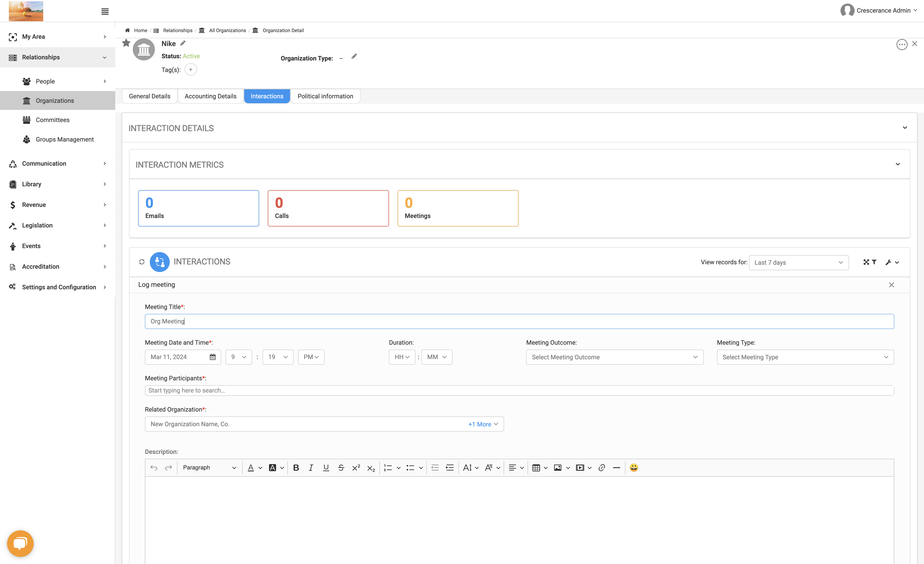Open the duration HH dropdown
Viewport: 924px width, 564px height.
click(x=402, y=357)
